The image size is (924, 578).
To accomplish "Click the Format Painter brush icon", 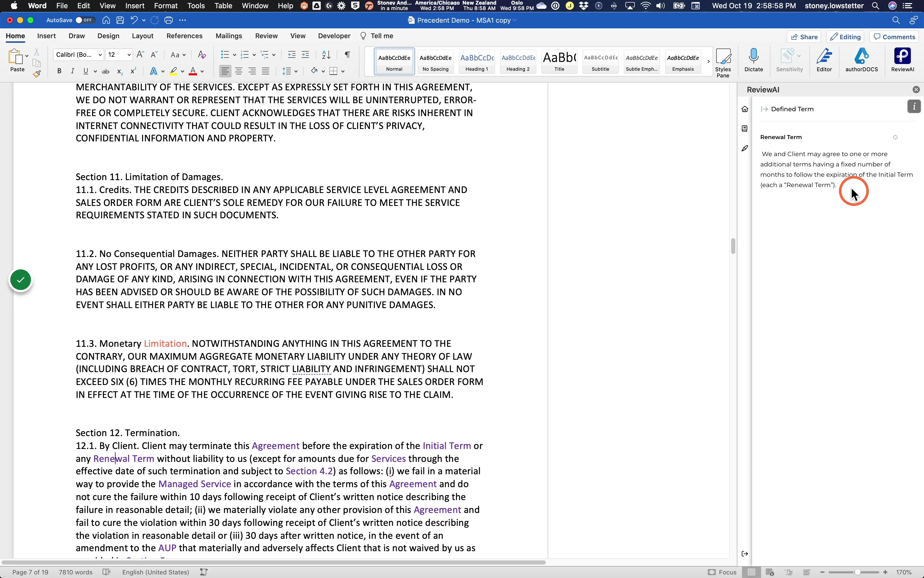I will point(37,74).
